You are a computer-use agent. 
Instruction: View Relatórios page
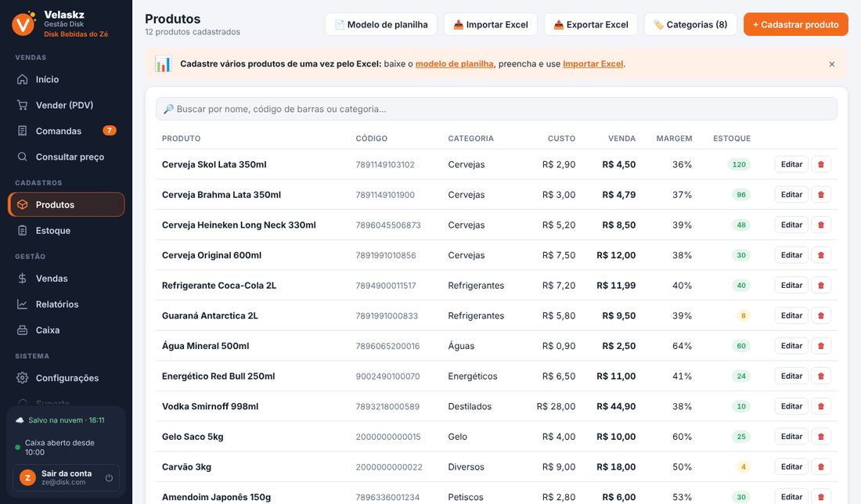(x=67, y=304)
